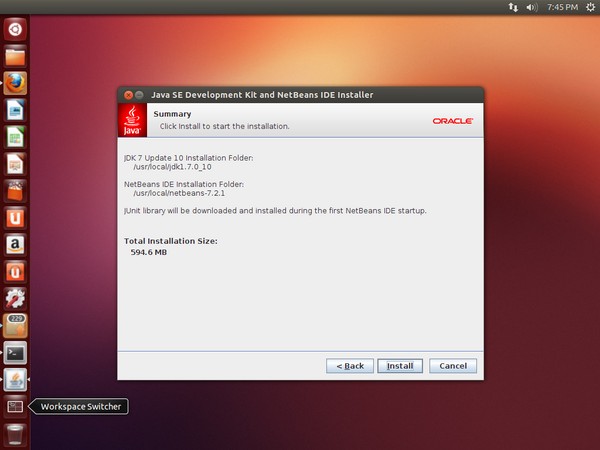This screenshot has width=600, height=450.
Task: Open the Files folder in the launcher
Action: coord(15,57)
